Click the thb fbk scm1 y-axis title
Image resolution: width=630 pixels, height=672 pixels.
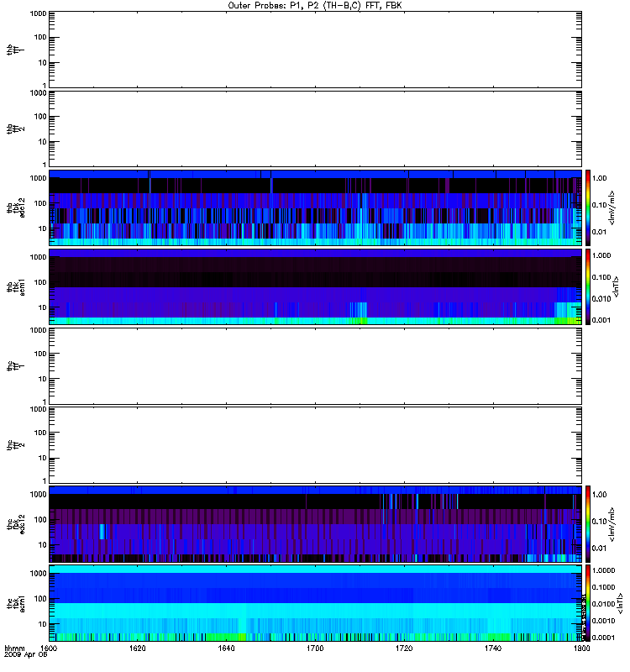tap(16, 286)
